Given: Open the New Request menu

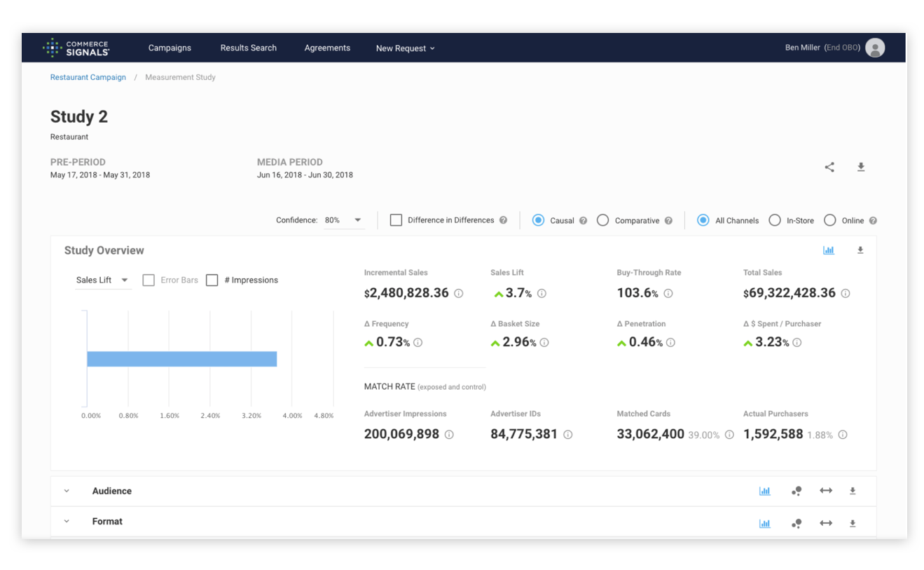Looking at the screenshot, I should coord(405,48).
